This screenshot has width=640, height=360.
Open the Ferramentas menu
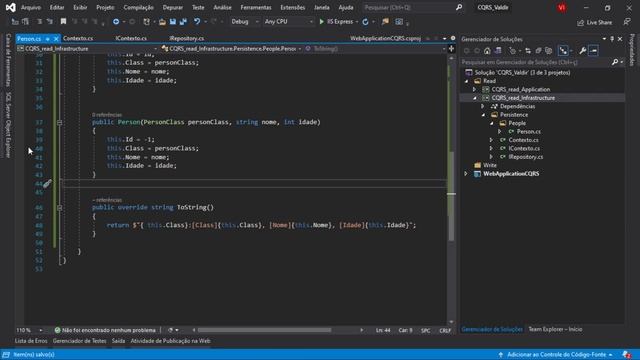tap(256, 7)
